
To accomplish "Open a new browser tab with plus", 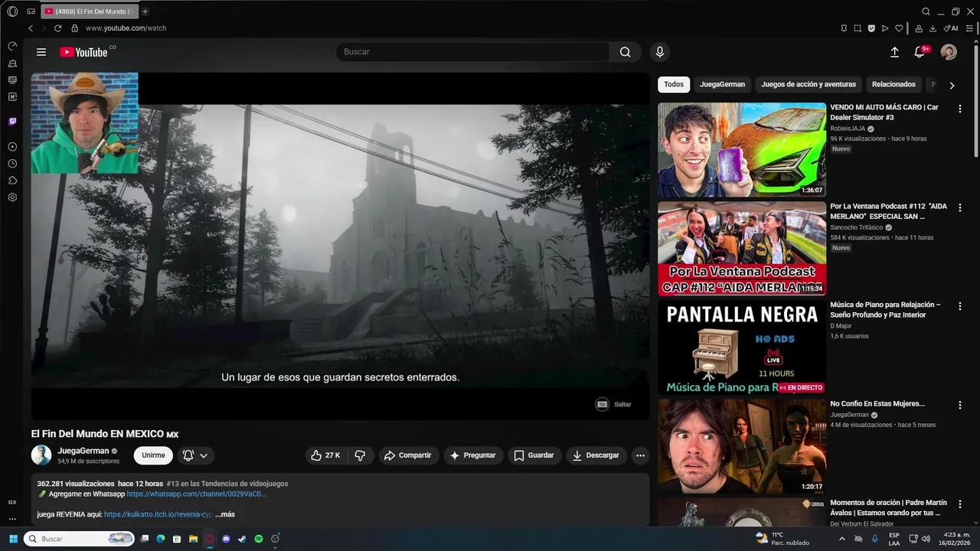I will tap(145, 11).
